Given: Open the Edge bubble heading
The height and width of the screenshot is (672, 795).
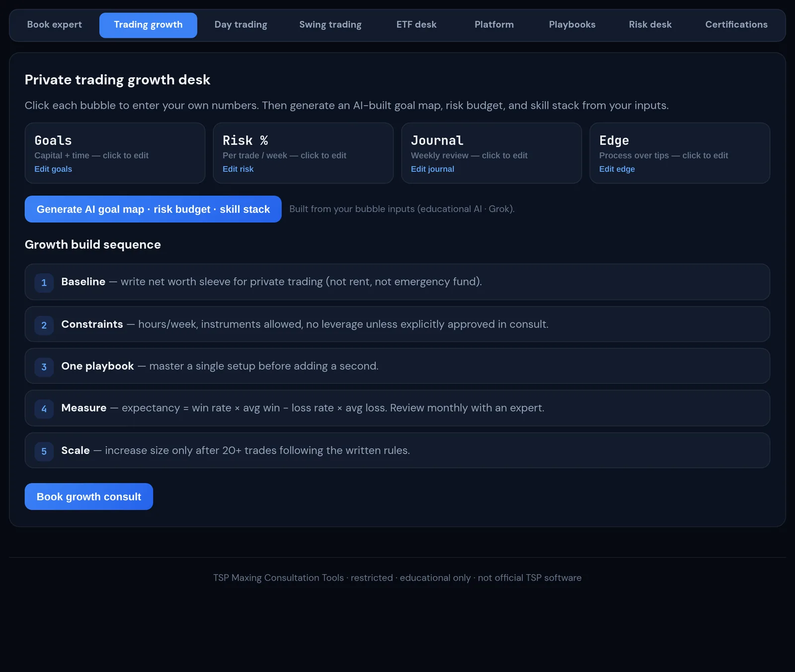Looking at the screenshot, I should tap(614, 141).
